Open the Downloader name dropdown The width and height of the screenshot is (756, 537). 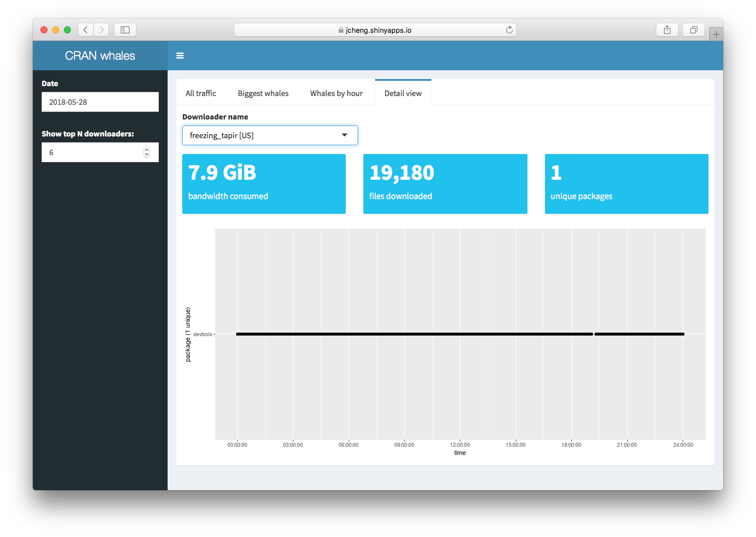click(344, 135)
